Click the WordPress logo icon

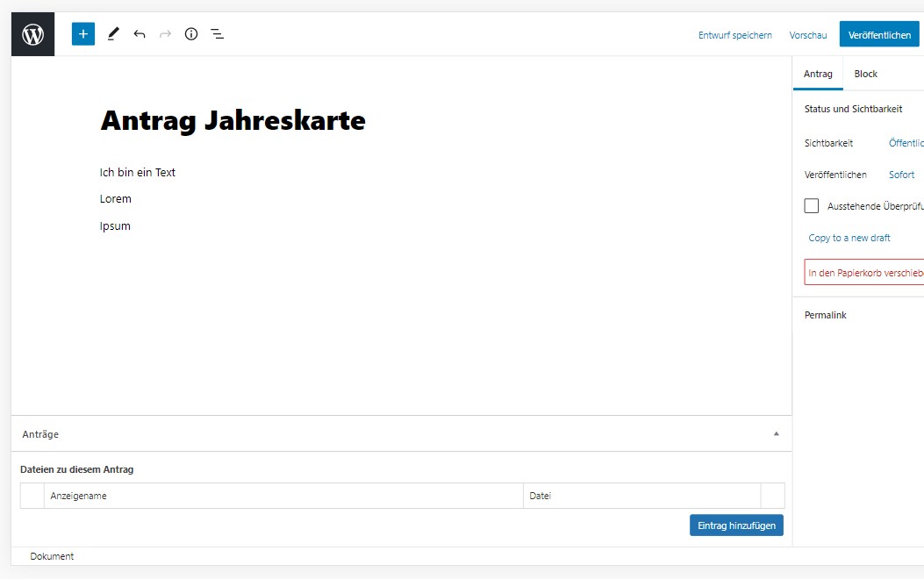pyautogui.click(x=32, y=34)
